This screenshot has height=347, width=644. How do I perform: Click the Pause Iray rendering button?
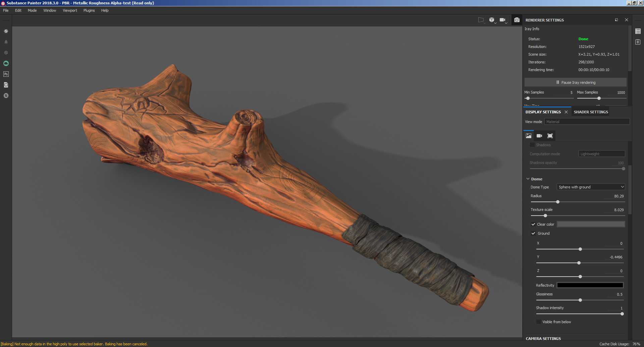click(576, 82)
